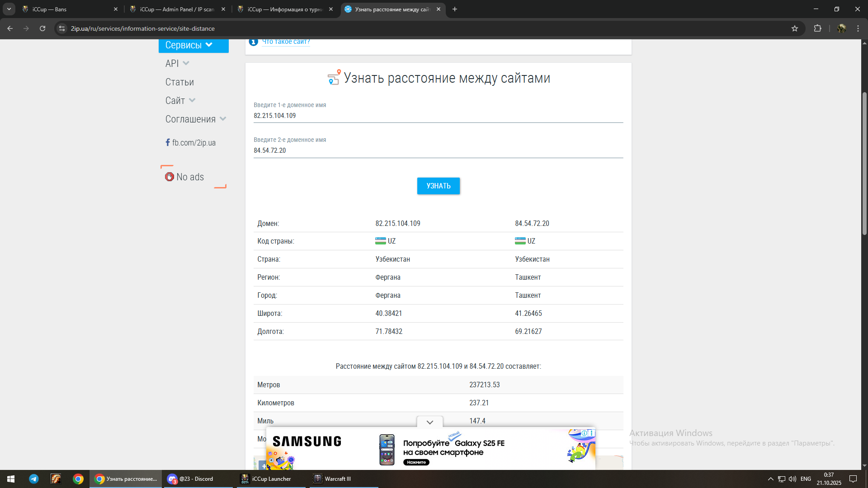This screenshot has height=488, width=868.
Task: Click the first domain name input field
Action: (438, 116)
